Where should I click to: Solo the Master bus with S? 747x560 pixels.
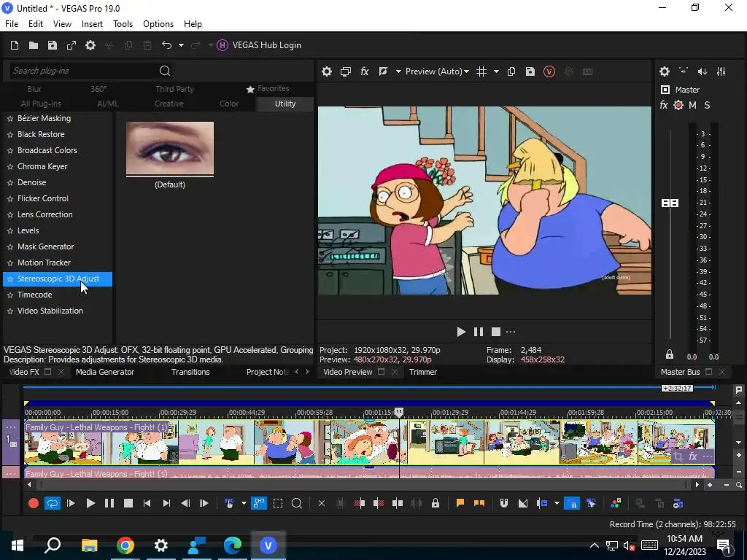click(x=707, y=105)
